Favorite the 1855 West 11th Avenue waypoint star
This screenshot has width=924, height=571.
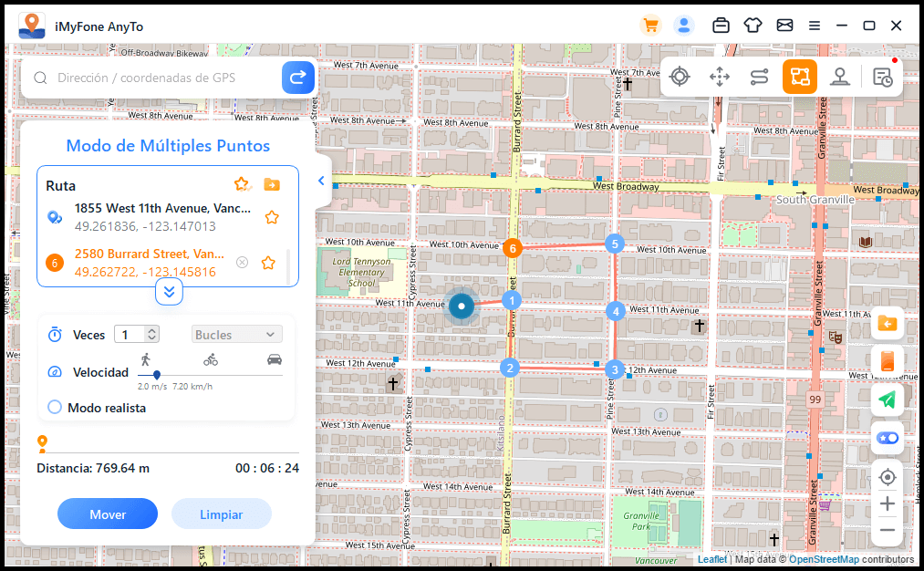pyautogui.click(x=271, y=217)
